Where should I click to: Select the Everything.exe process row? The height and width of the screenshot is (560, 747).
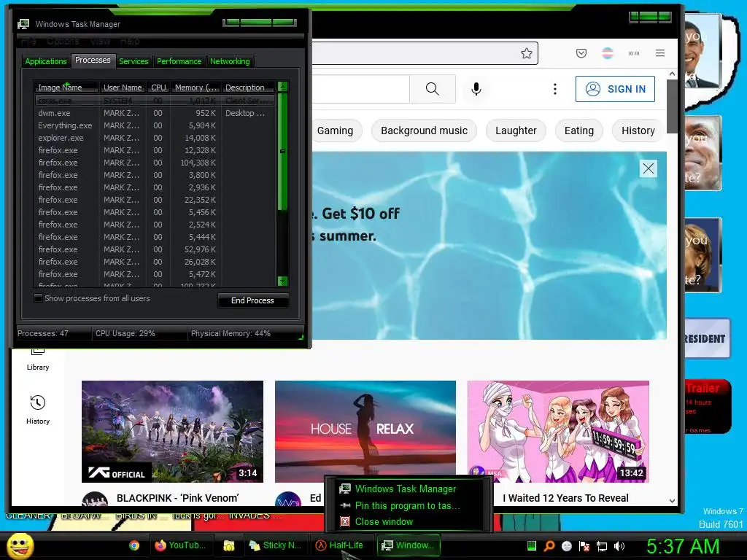point(155,125)
